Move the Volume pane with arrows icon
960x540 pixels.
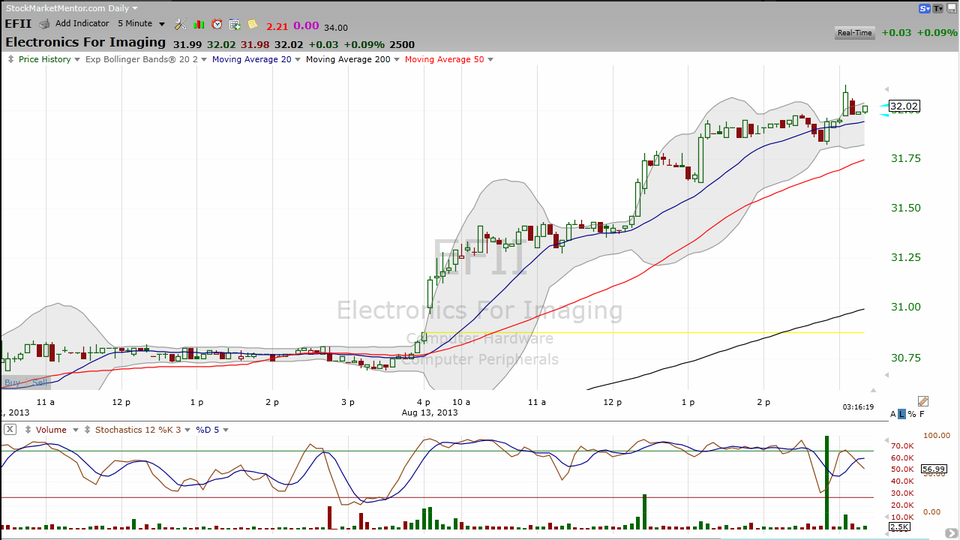pyautogui.click(x=28, y=430)
